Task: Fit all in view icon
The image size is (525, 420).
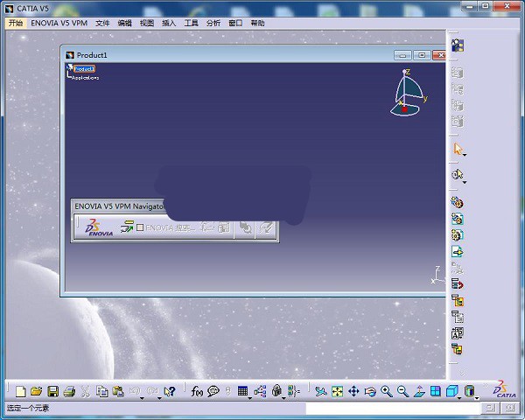Action: pos(337,391)
